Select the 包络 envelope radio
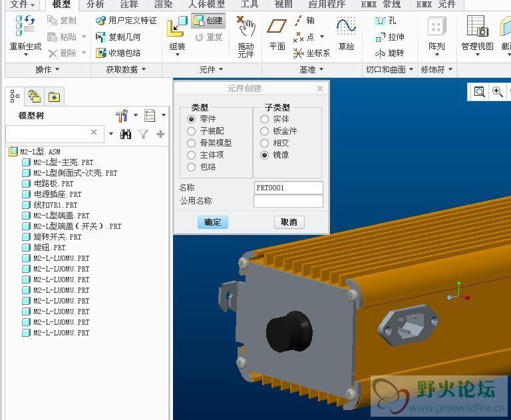 tap(192, 167)
